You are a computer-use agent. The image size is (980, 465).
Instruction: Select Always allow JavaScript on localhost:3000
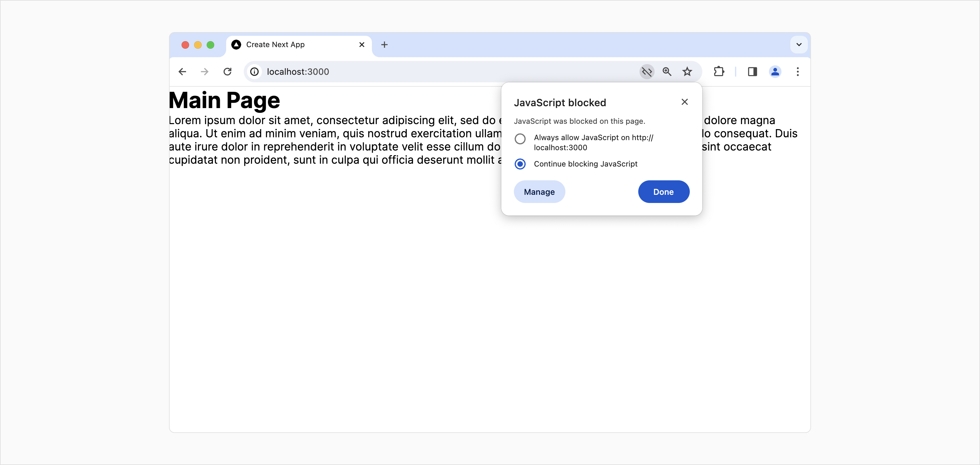coord(520,139)
